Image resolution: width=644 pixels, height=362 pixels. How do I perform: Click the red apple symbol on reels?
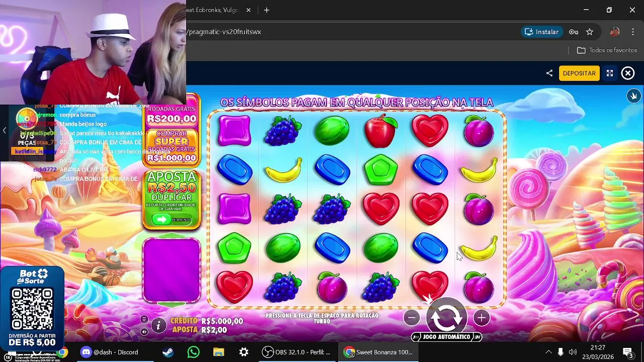[x=381, y=131]
